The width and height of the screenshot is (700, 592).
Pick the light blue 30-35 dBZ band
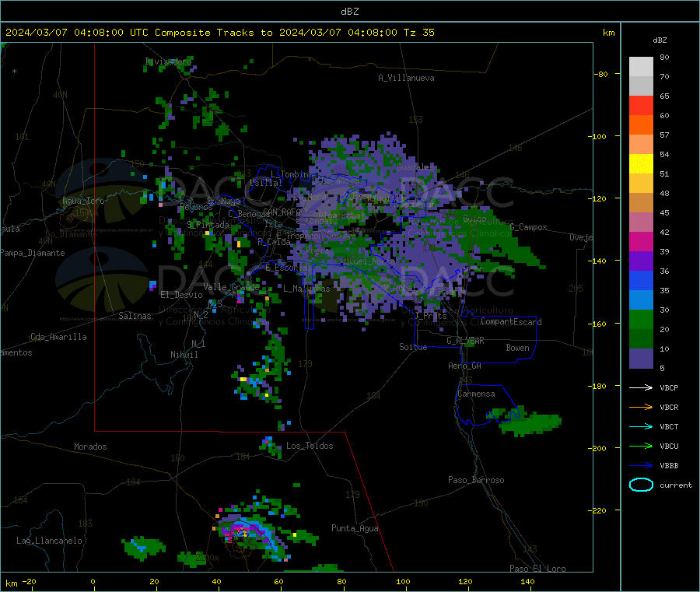click(x=641, y=300)
